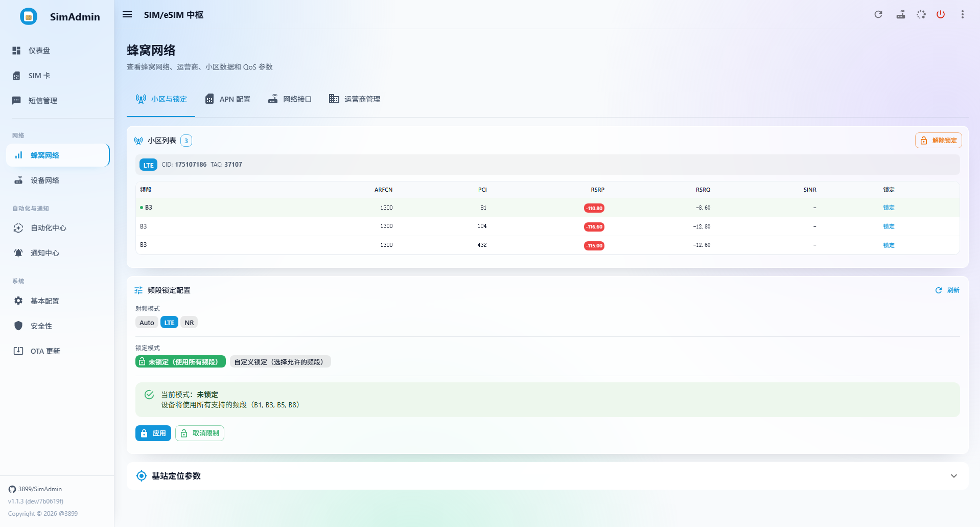
Task: Click CID 175107186 text
Action: 184,165
